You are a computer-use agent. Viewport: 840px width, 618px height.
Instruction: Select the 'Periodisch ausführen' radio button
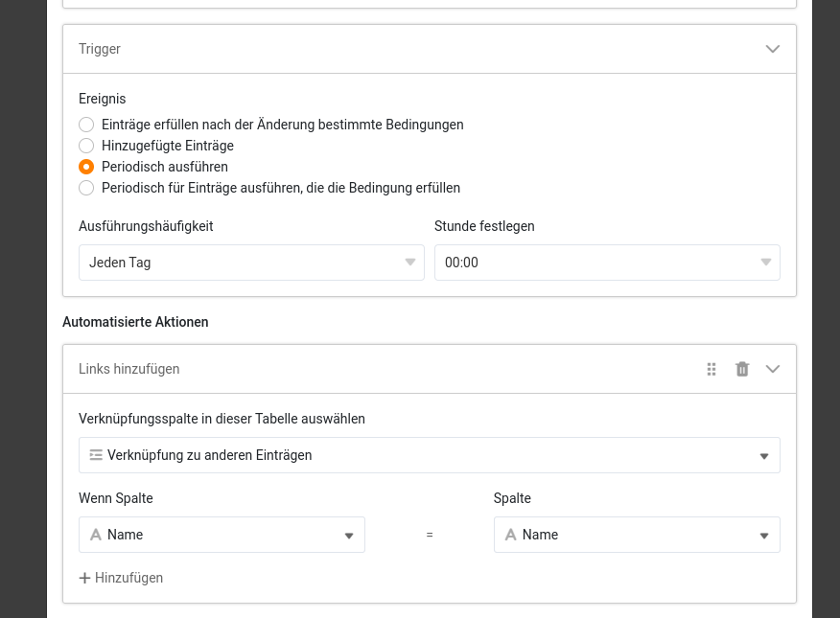pyautogui.click(x=86, y=167)
